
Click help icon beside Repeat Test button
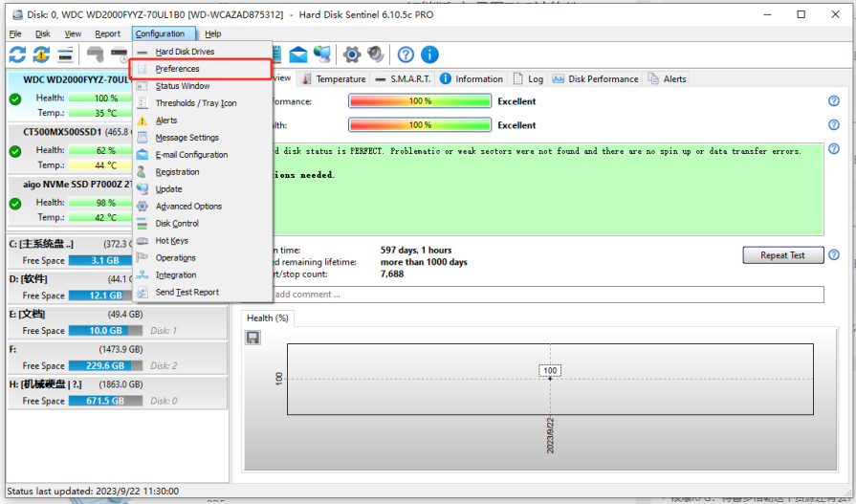click(834, 255)
